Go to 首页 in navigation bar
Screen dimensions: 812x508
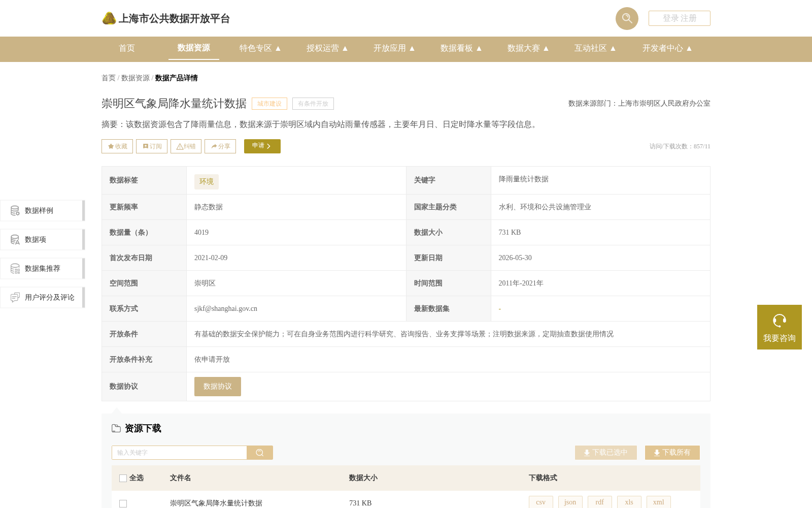[127, 48]
